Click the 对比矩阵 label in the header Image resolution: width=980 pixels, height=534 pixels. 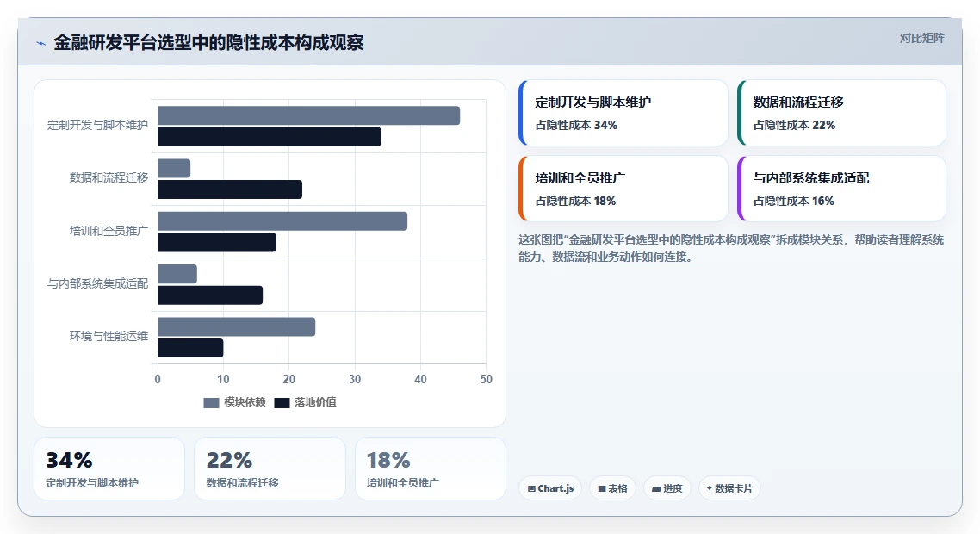click(922, 38)
